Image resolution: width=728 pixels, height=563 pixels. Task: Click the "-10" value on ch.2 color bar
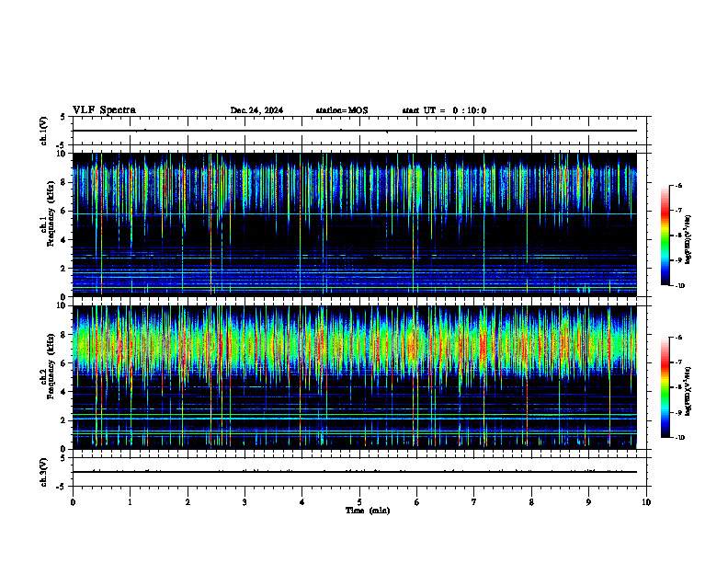[x=679, y=438]
